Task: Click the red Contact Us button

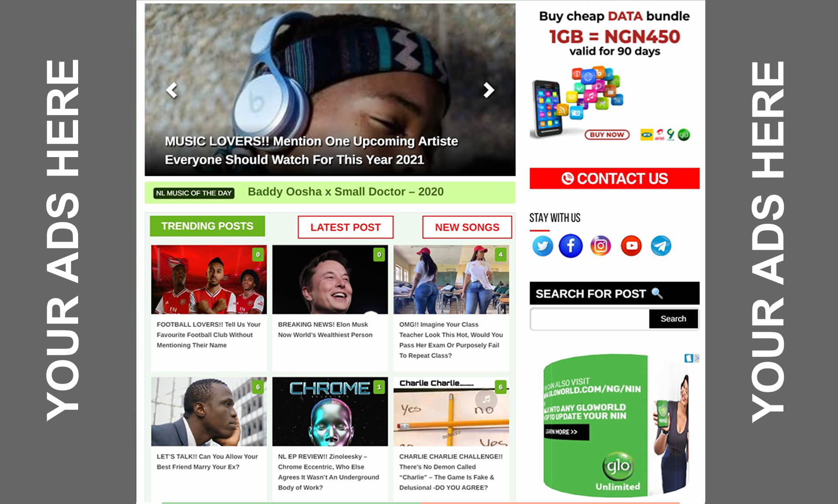Action: [x=615, y=178]
